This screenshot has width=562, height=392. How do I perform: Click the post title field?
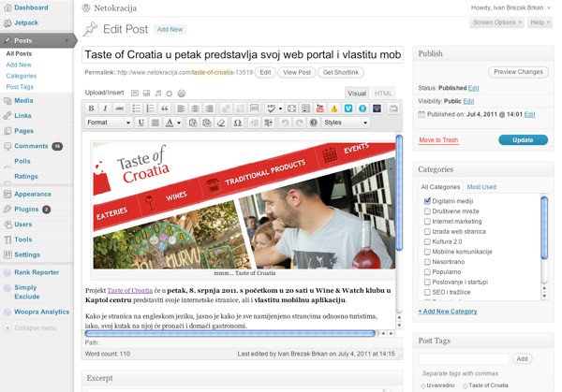point(243,55)
